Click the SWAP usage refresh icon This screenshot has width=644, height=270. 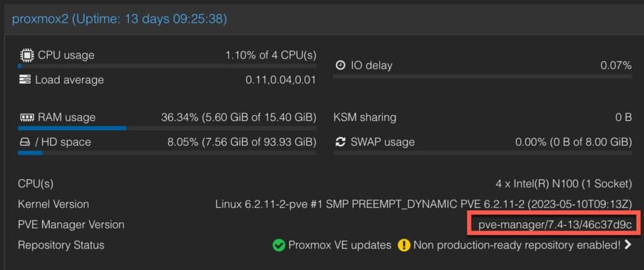(340, 142)
